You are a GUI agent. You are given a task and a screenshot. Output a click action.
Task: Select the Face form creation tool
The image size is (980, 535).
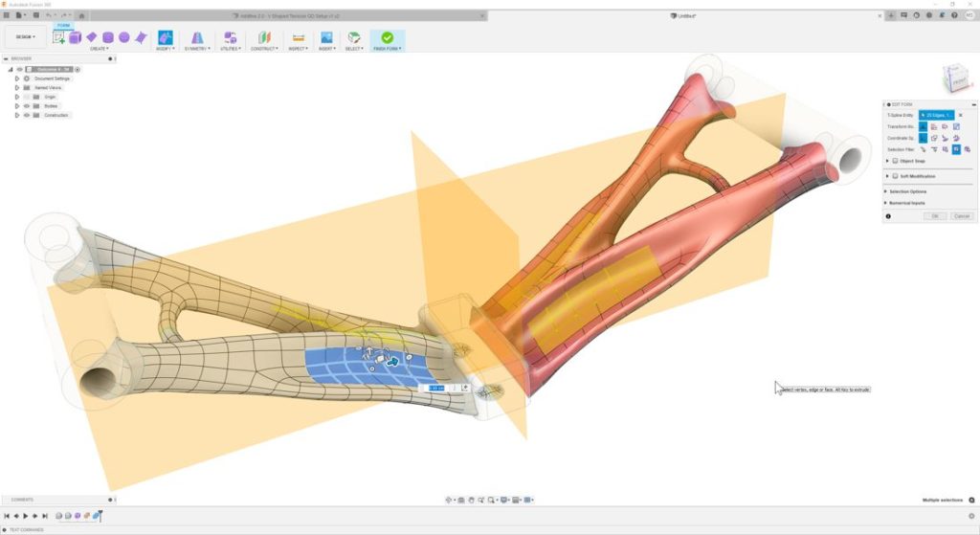point(141,37)
